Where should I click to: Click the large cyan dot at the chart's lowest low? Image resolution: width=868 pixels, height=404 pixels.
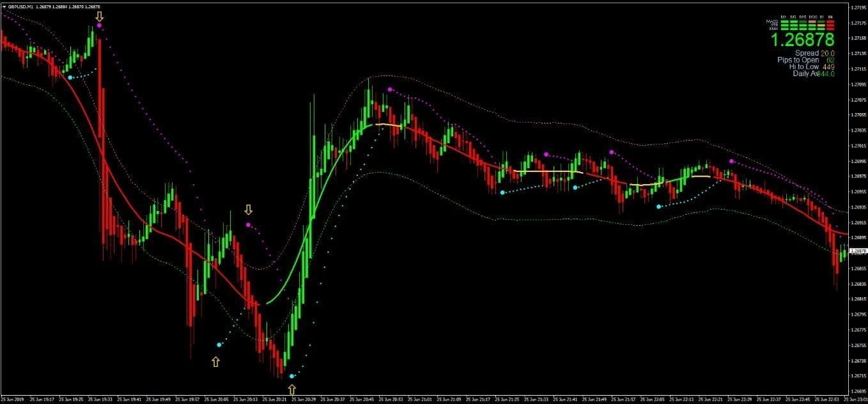(x=291, y=377)
